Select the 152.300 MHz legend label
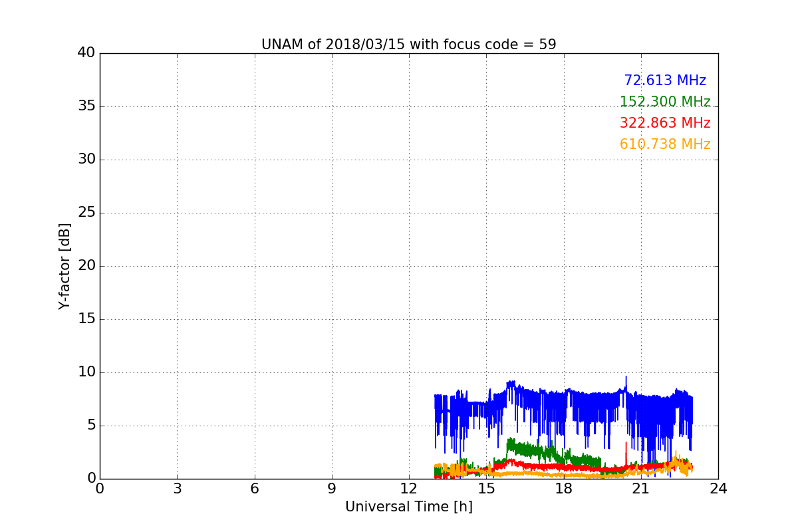Image resolution: width=798 pixels, height=532 pixels. (x=665, y=102)
